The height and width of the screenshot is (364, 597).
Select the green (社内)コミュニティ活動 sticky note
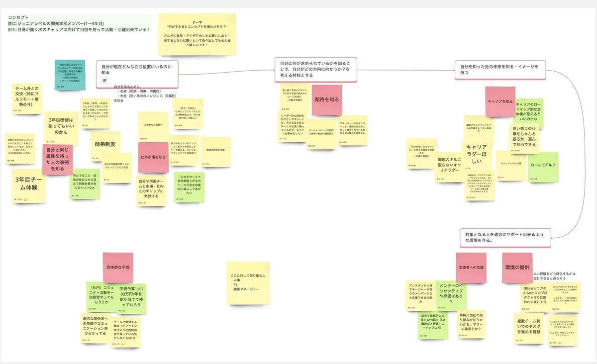(100, 297)
